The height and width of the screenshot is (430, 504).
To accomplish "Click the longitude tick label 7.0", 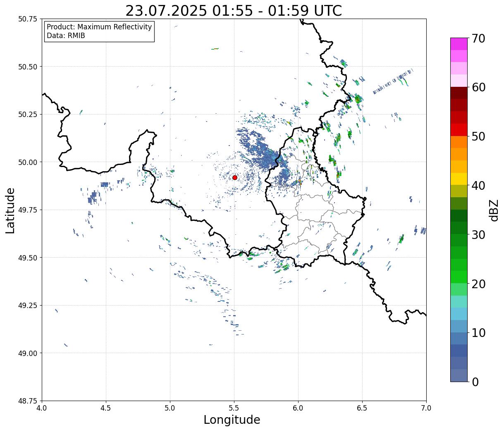I will pyautogui.click(x=426, y=408).
